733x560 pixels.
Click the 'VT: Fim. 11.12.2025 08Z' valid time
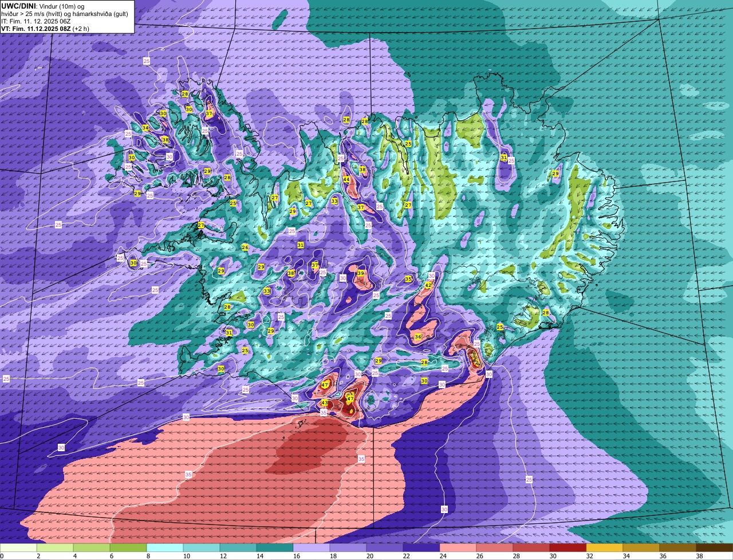coord(36,28)
